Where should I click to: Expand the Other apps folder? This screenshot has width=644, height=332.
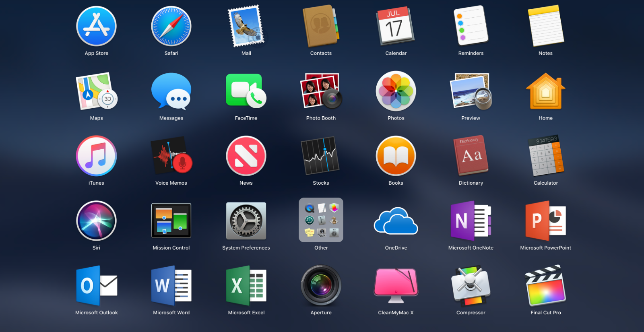(321, 220)
